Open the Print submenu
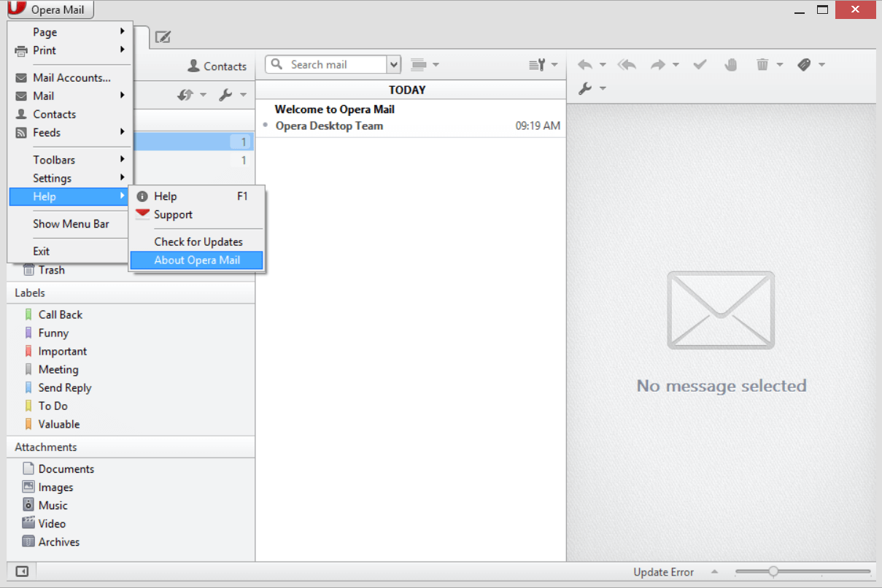 coord(70,50)
